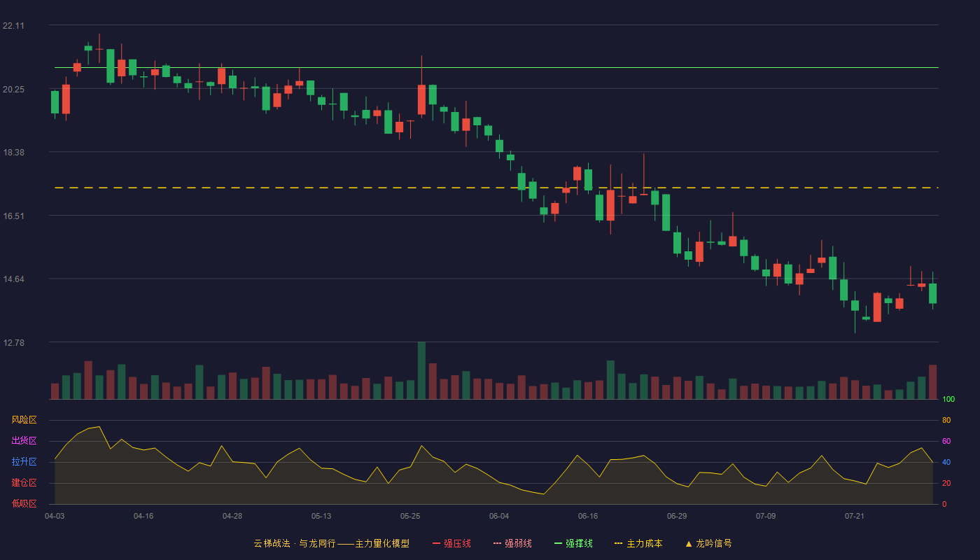Click the 出货区 zone label
The height and width of the screenshot is (560, 980).
(24, 441)
